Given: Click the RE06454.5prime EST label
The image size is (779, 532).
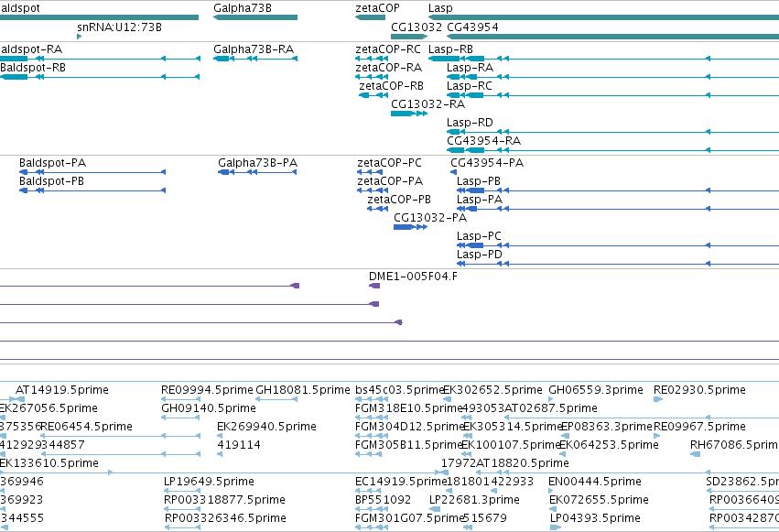Looking at the screenshot, I should point(86,428).
